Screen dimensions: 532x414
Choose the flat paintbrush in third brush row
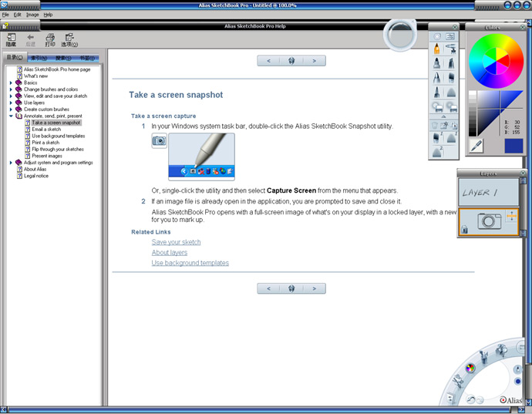[x=451, y=78]
